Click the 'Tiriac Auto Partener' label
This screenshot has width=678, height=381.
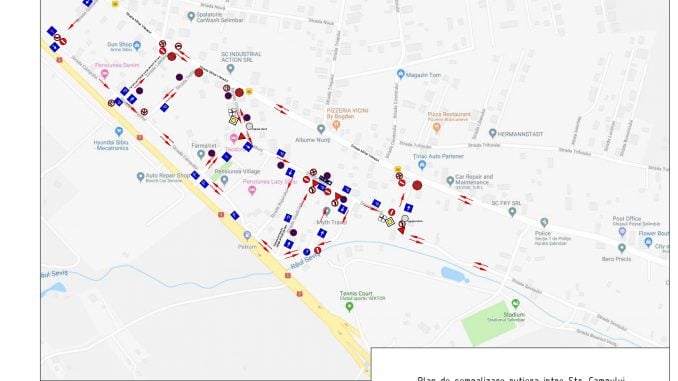(x=438, y=156)
